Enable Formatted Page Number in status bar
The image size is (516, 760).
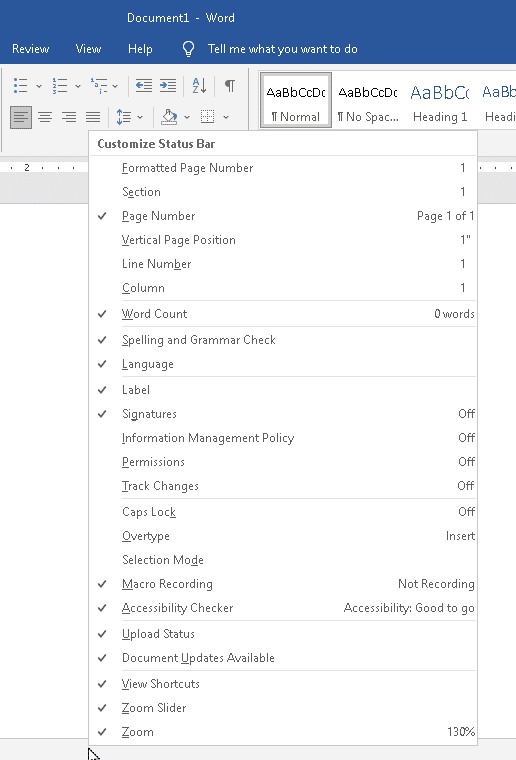click(283, 168)
